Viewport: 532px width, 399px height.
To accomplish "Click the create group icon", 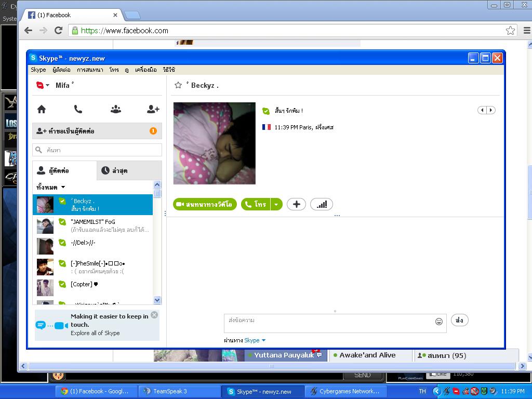I will coord(116,109).
